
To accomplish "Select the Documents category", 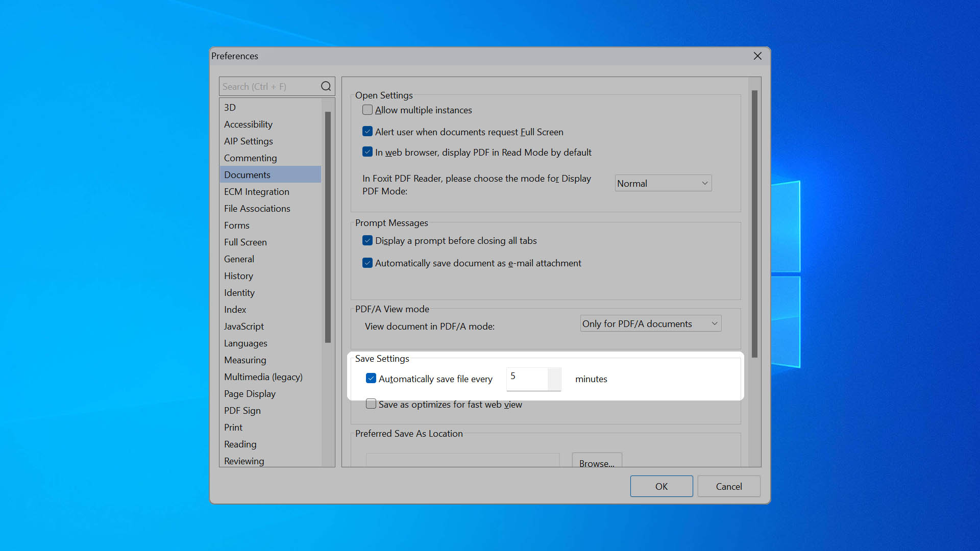I will tap(271, 174).
